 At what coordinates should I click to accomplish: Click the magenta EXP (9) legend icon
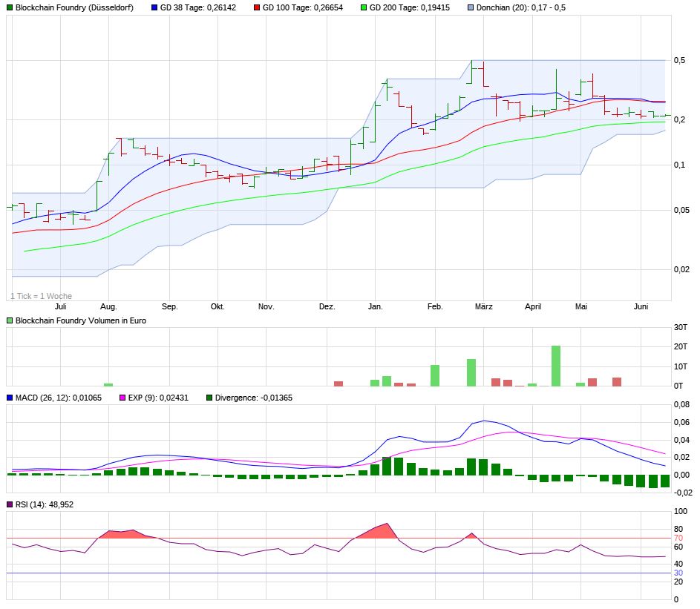tap(123, 398)
